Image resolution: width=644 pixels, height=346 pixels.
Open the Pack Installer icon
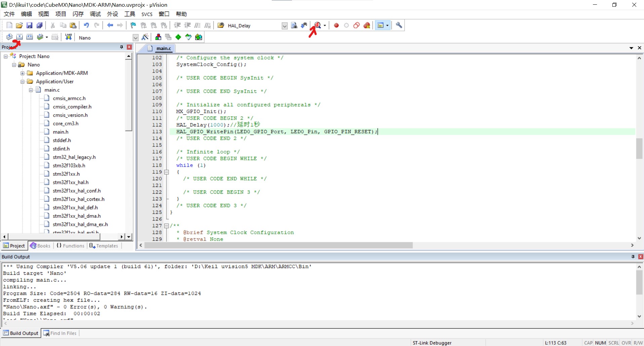(x=199, y=37)
